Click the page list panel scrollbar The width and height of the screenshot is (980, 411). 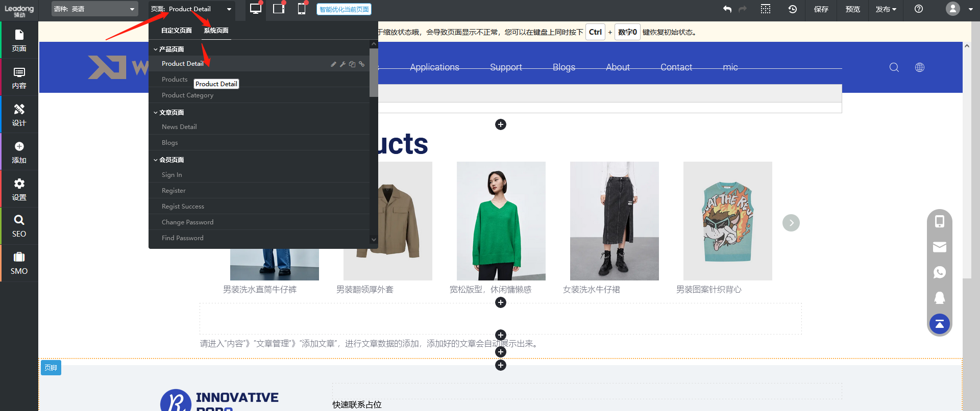tap(374, 72)
